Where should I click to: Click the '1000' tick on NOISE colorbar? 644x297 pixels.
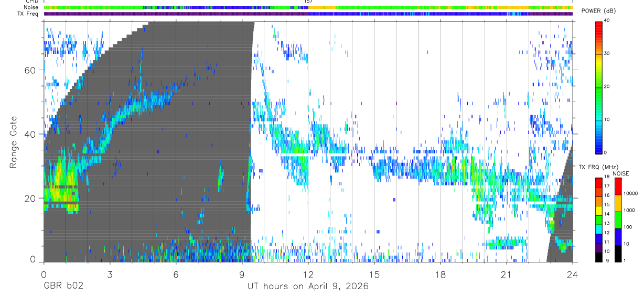tap(630, 211)
